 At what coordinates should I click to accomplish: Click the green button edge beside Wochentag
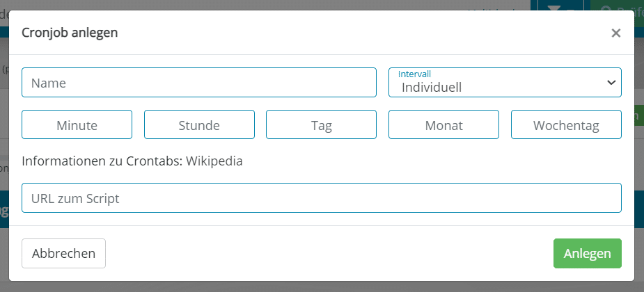click(638, 116)
